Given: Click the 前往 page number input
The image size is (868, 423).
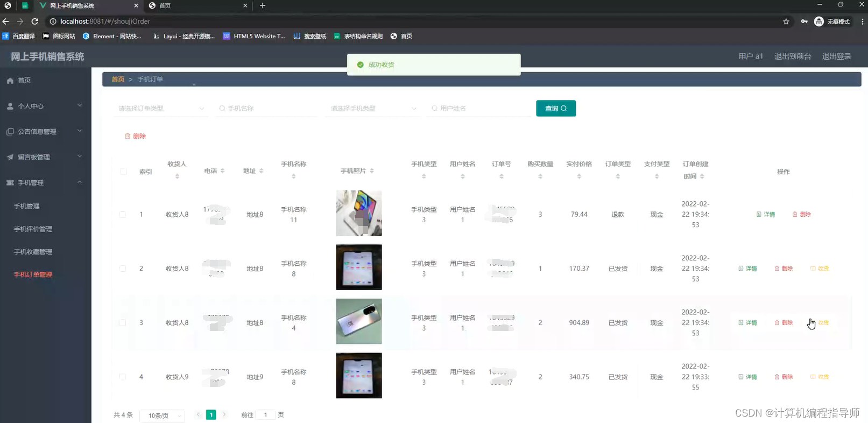Looking at the screenshot, I should [265, 415].
